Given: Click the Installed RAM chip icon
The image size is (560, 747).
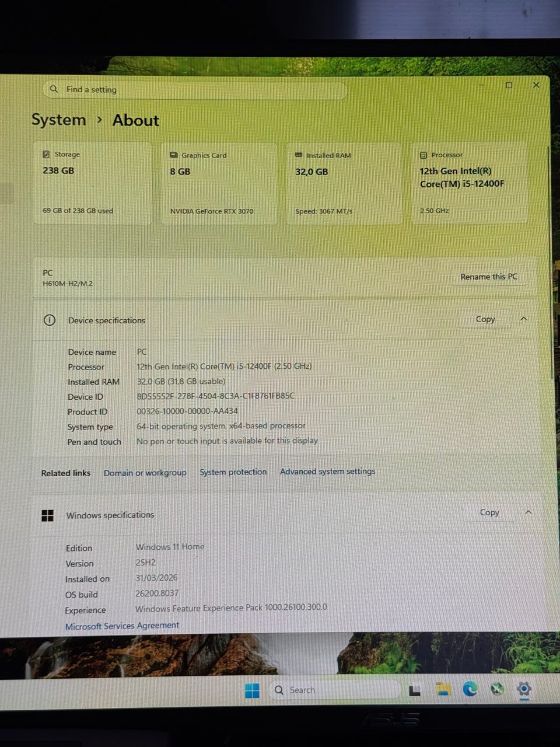Looking at the screenshot, I should pyautogui.click(x=299, y=155).
